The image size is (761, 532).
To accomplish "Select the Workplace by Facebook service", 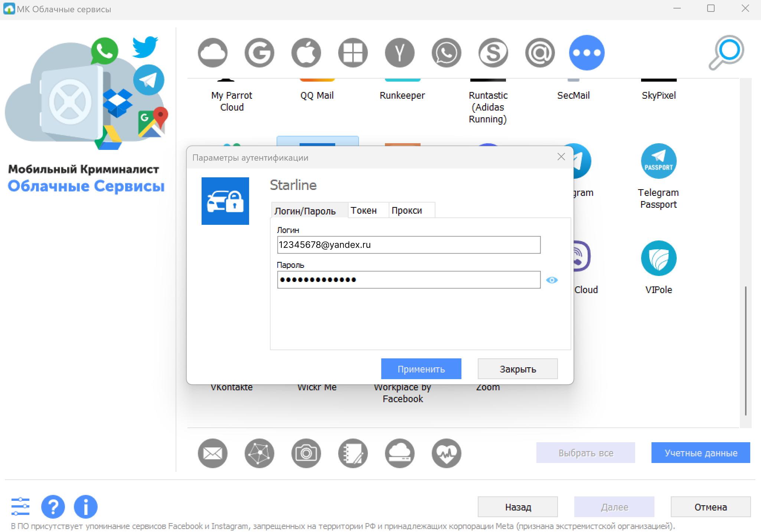I will (403, 393).
